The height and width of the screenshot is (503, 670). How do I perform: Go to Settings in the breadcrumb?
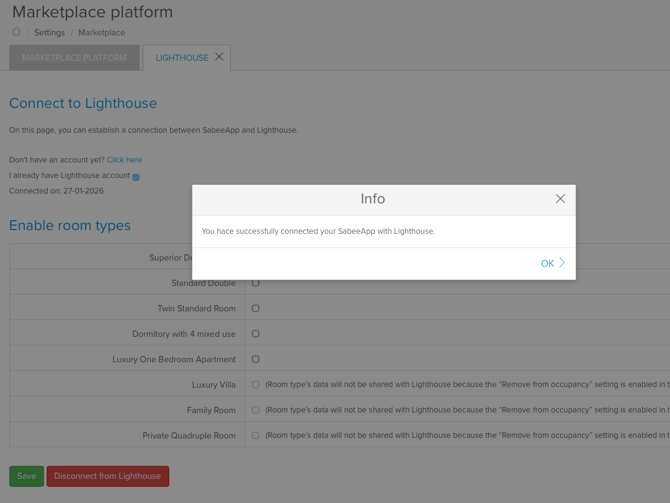(49, 33)
